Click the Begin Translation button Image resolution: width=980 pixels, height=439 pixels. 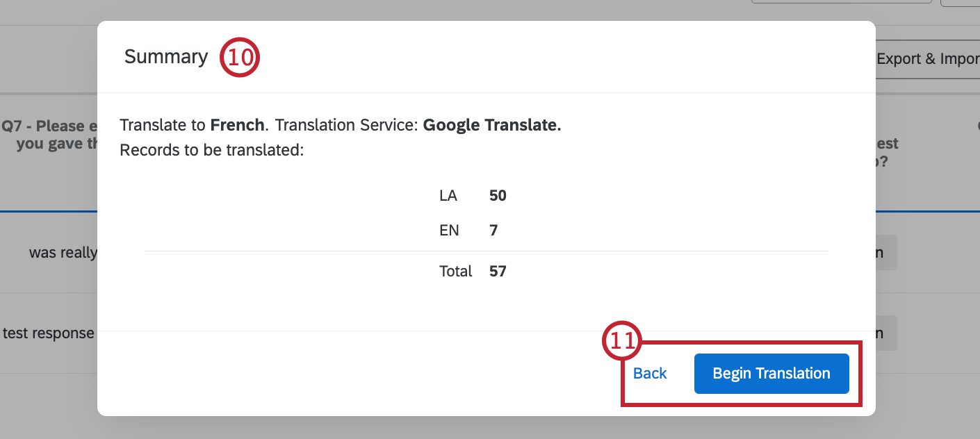[x=771, y=373]
